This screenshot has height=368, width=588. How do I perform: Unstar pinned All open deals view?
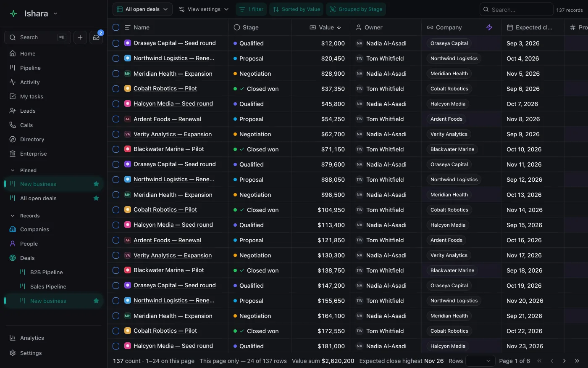click(x=96, y=198)
